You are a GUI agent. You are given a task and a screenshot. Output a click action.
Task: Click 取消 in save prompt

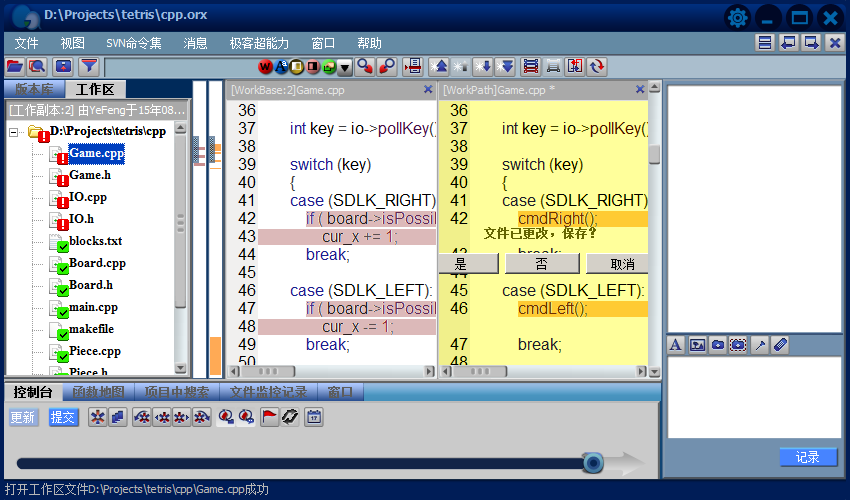pyautogui.click(x=617, y=264)
